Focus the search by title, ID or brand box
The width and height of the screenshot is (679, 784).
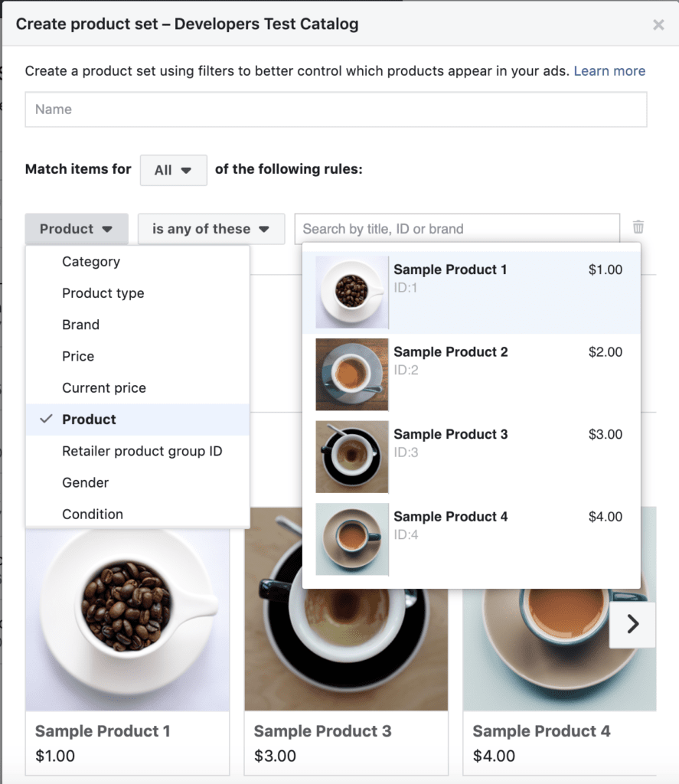pos(457,229)
